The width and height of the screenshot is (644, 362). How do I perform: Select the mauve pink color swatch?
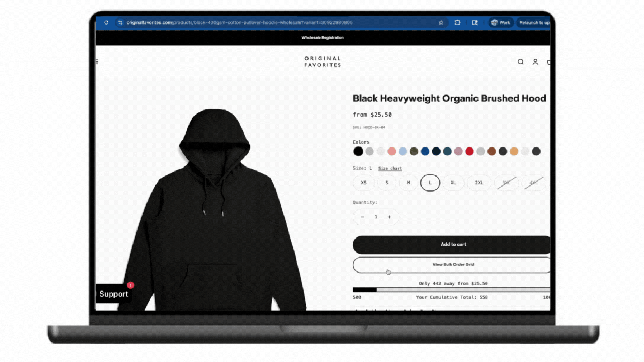[458, 151]
